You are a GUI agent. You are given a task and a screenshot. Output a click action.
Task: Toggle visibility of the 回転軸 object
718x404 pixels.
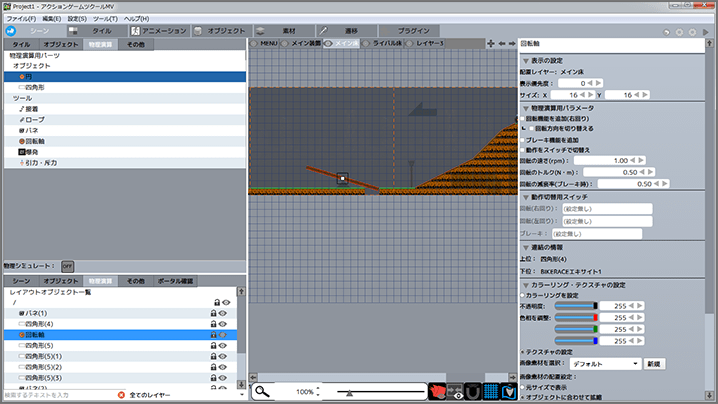tap(225, 335)
